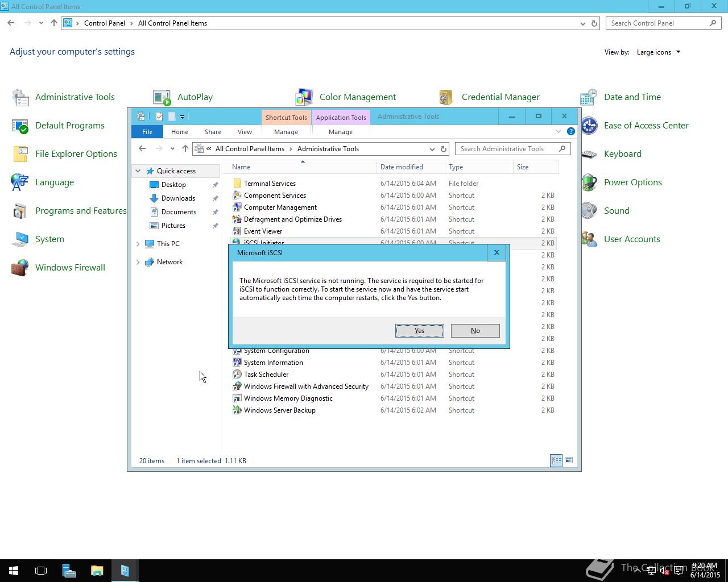Select Desktop in Quick access

click(173, 185)
